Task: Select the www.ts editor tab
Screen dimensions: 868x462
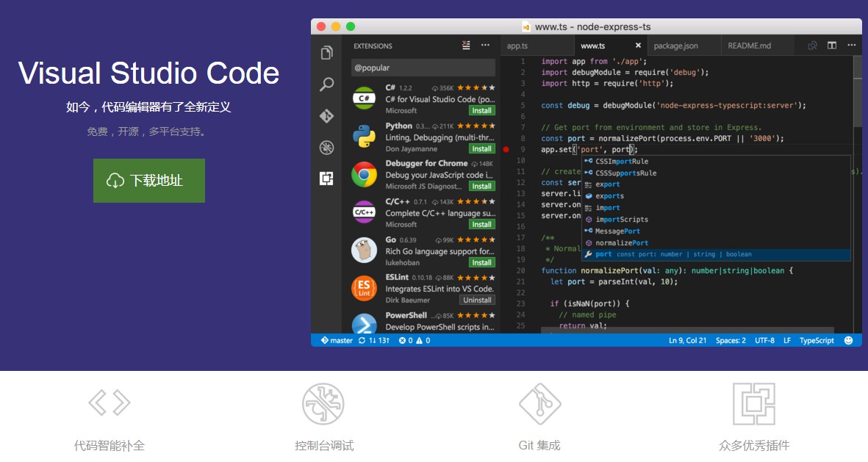Action: click(x=593, y=46)
